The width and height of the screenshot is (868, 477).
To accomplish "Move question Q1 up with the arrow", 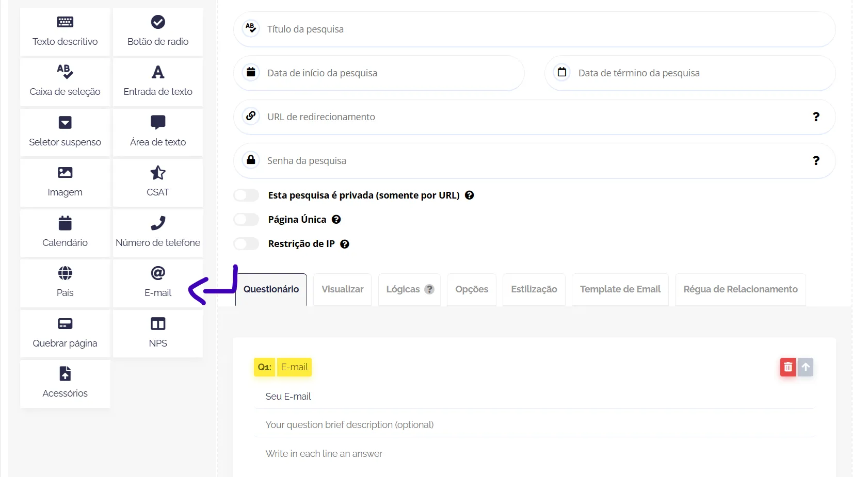I will point(806,367).
